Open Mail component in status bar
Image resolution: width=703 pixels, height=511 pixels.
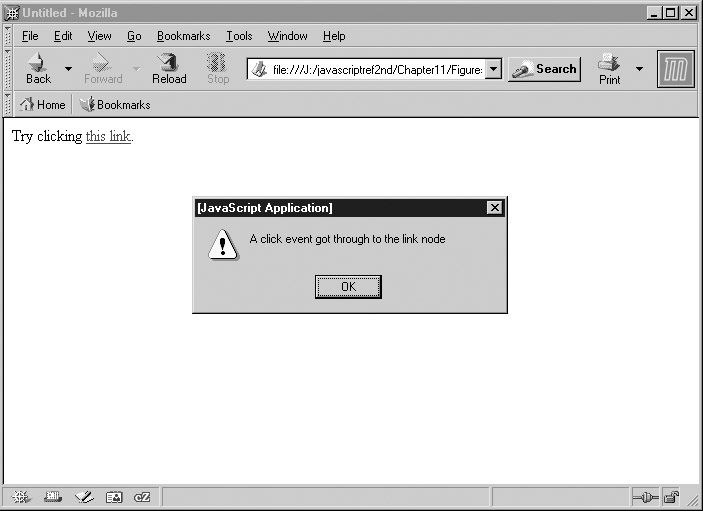[x=53, y=497]
